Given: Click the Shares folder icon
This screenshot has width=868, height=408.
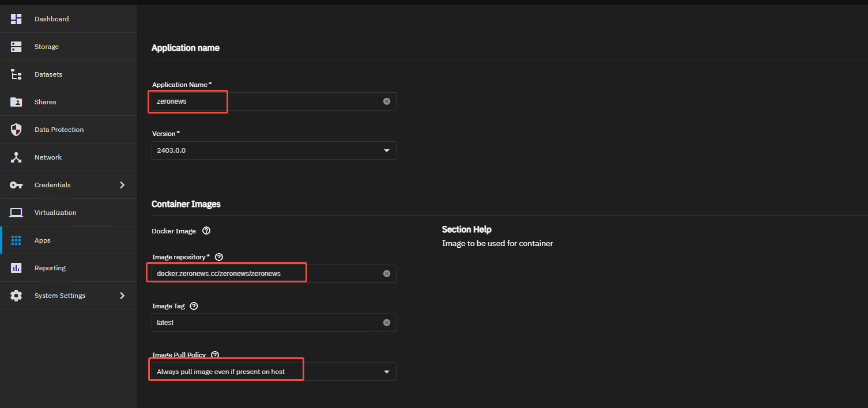Looking at the screenshot, I should pos(16,102).
